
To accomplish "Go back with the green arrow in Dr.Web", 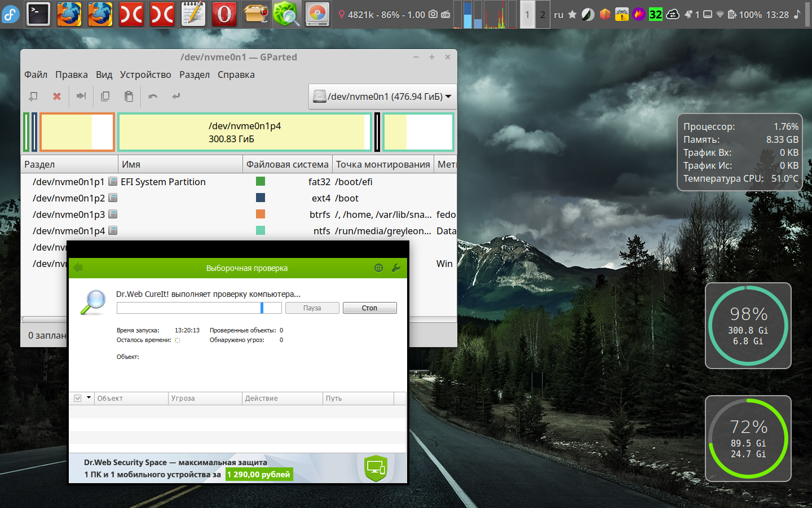I will pyautogui.click(x=78, y=268).
